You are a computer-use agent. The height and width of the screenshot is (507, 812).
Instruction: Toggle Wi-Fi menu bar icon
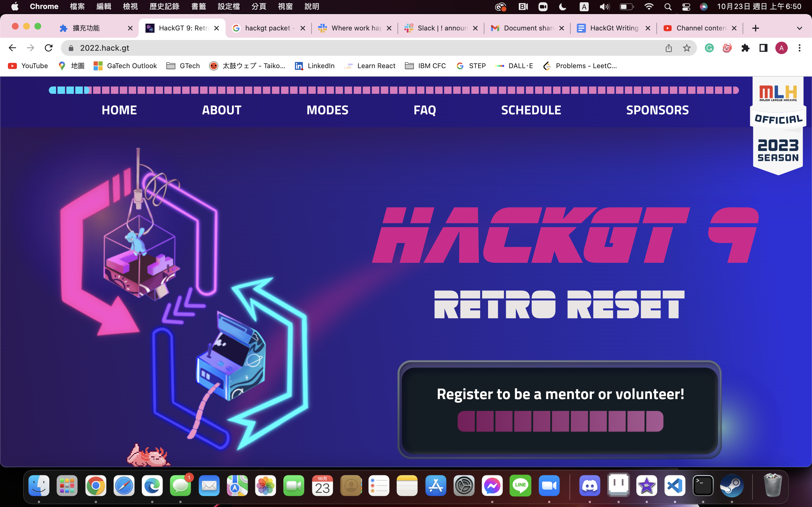coord(649,7)
